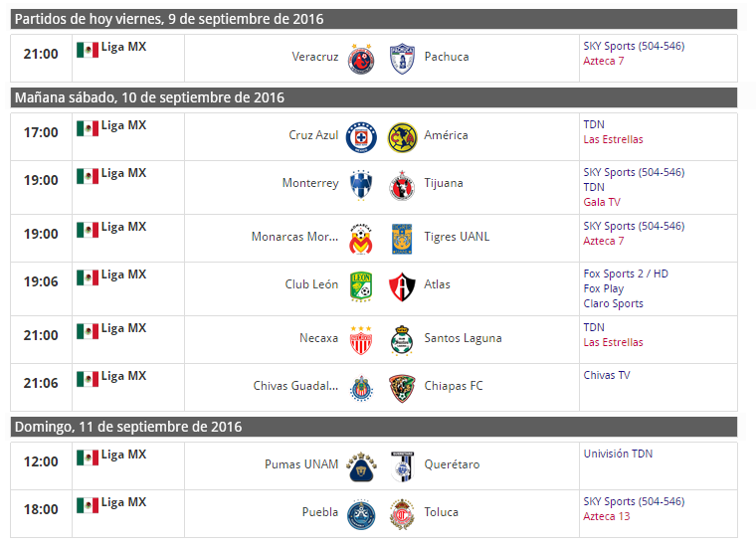Click the Pumas UNAM logo
The height and width of the screenshot is (548, 756).
[x=361, y=466]
